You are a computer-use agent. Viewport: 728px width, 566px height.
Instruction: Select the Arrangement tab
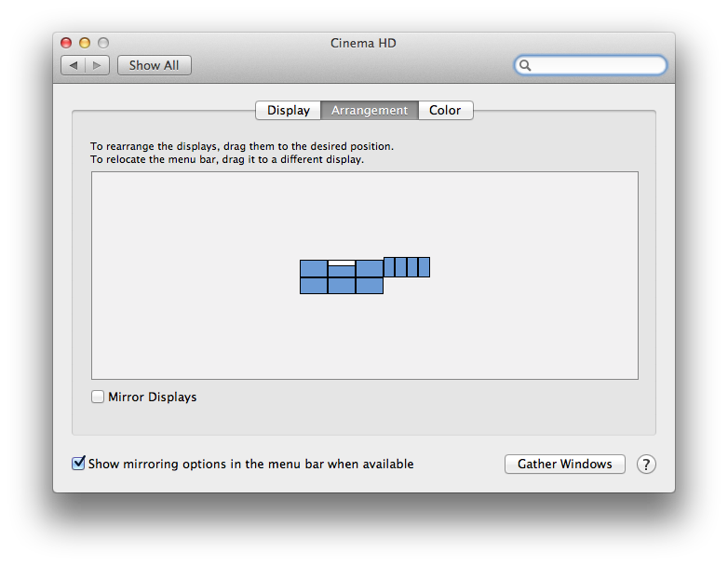(370, 111)
